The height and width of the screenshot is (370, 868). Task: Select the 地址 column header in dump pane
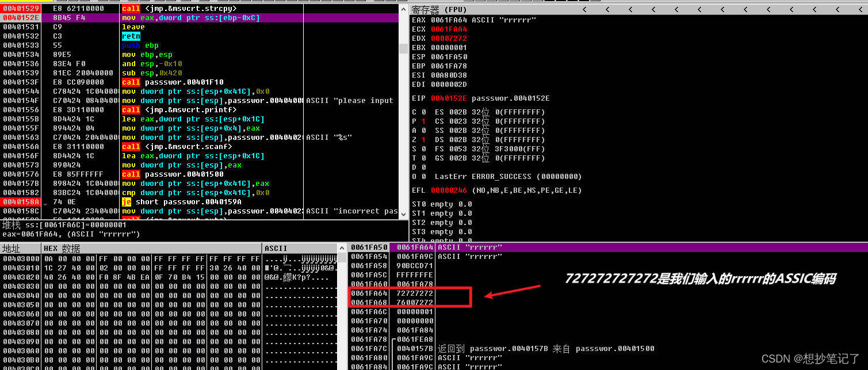pos(21,248)
